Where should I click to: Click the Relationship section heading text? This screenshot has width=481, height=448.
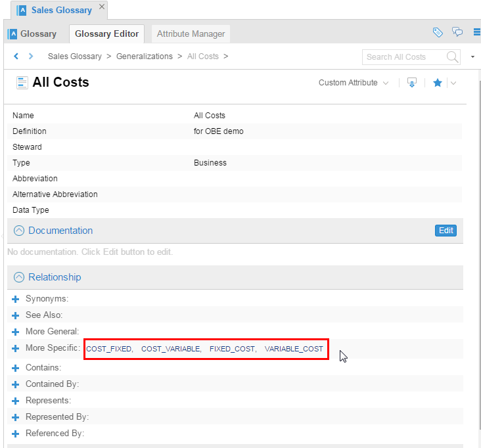(55, 277)
